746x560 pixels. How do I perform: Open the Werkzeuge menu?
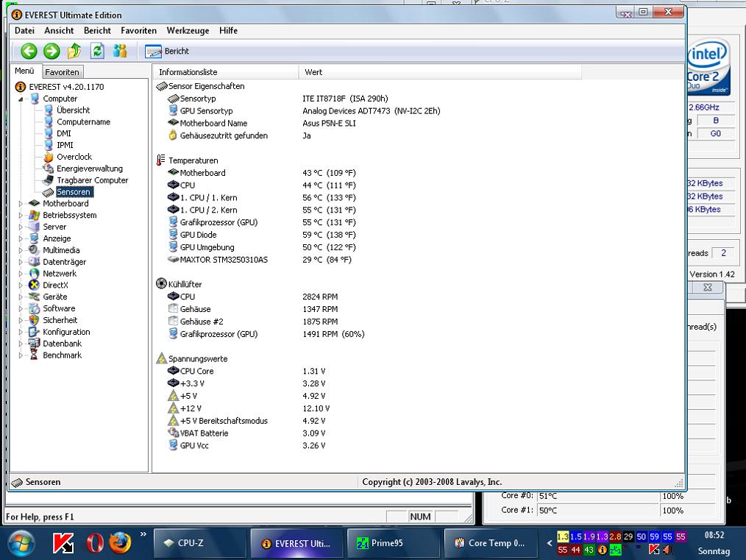point(188,30)
